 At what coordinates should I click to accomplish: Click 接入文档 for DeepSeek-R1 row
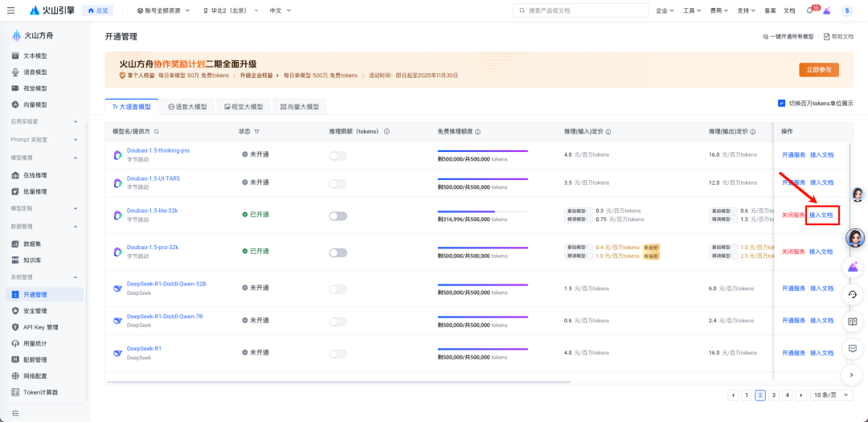[821, 353]
